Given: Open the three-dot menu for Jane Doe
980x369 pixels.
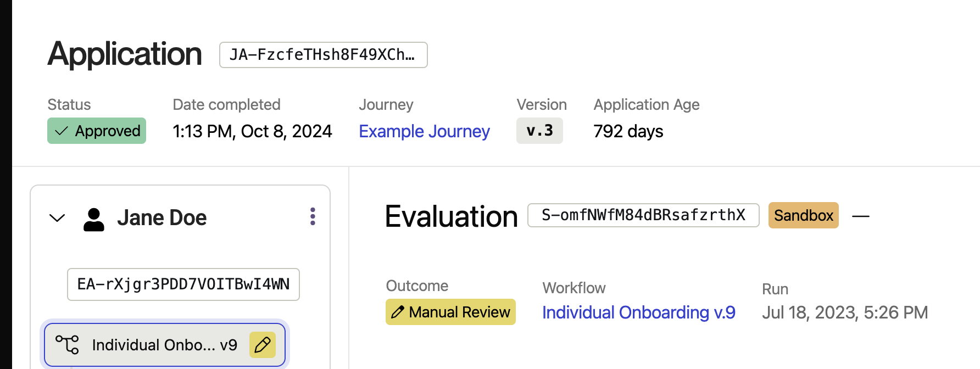Looking at the screenshot, I should pos(313,216).
